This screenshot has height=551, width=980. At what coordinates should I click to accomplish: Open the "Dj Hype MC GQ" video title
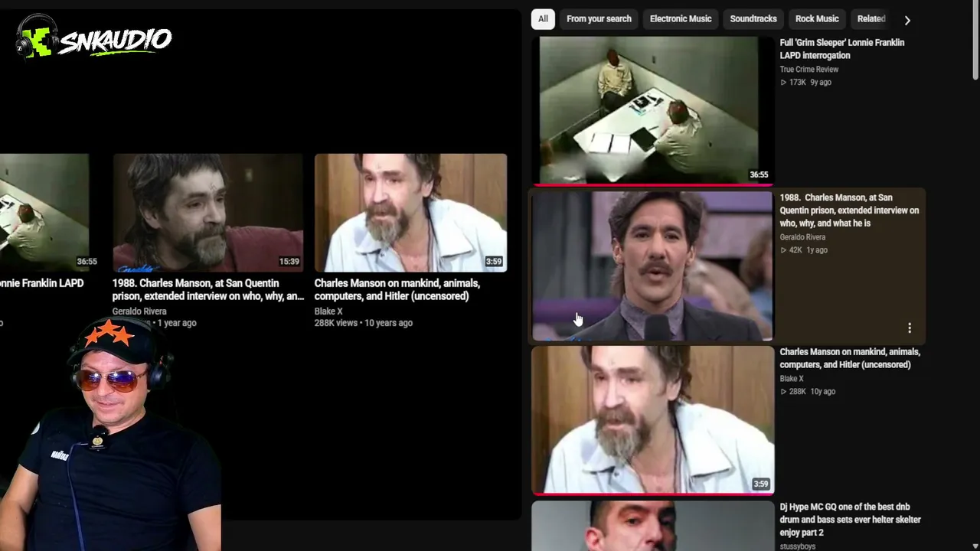(850, 520)
